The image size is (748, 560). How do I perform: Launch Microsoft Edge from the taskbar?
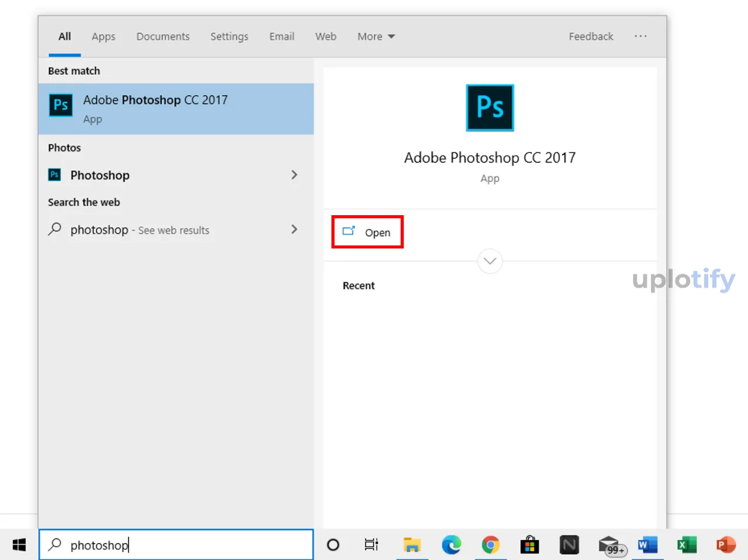click(x=451, y=545)
